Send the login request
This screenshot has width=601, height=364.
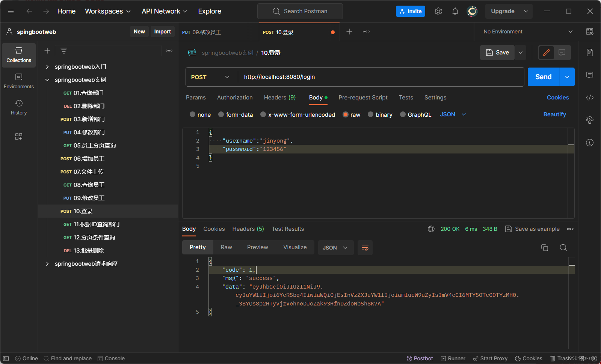[x=544, y=77]
